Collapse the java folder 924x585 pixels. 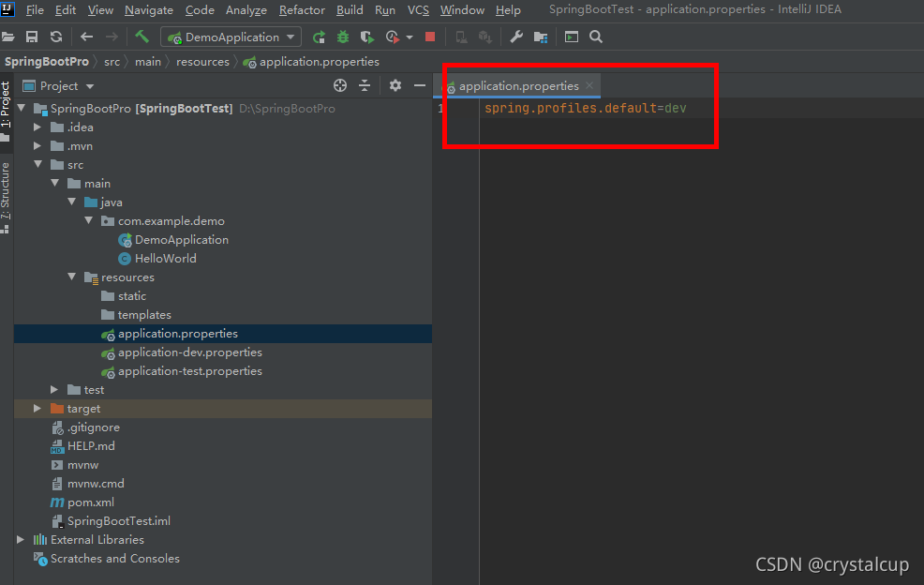(72, 202)
